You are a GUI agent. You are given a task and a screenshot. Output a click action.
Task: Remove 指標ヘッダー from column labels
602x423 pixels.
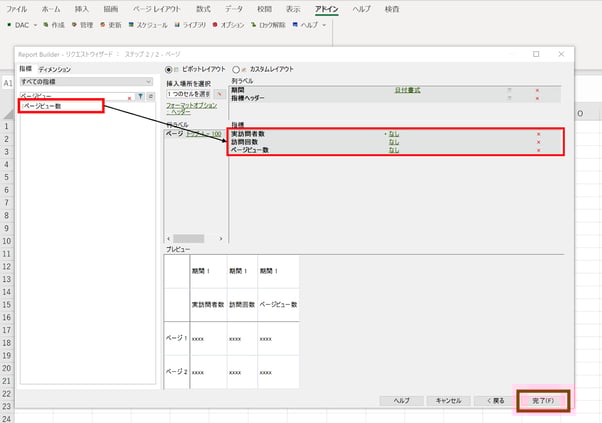pyautogui.click(x=538, y=98)
